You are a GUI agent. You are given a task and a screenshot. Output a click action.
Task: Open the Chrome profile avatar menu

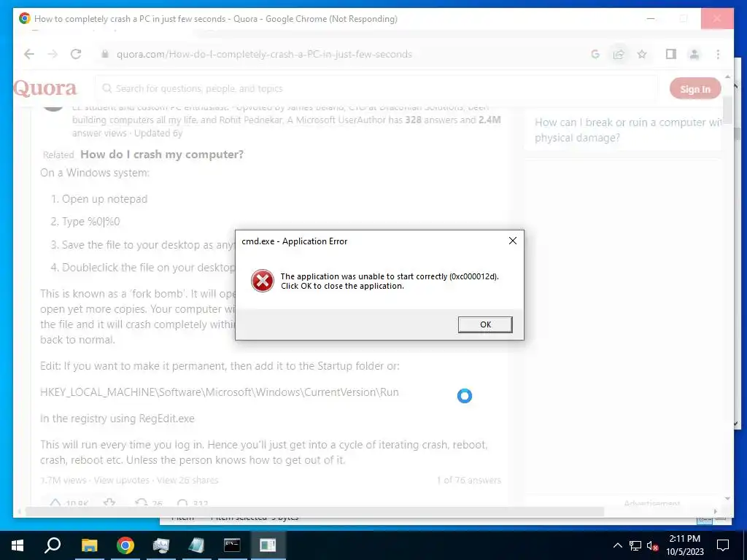[694, 54]
